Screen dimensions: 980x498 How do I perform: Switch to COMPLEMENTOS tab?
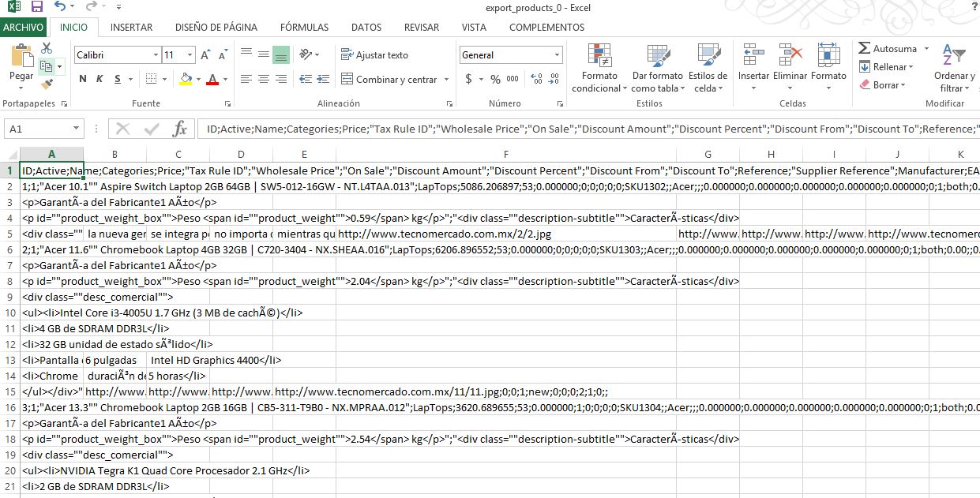(547, 27)
